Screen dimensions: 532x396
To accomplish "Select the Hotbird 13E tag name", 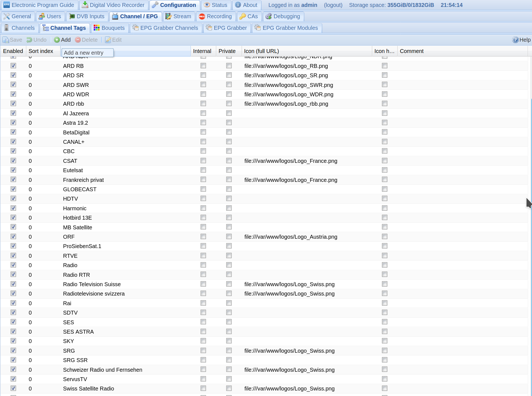I will tap(77, 218).
